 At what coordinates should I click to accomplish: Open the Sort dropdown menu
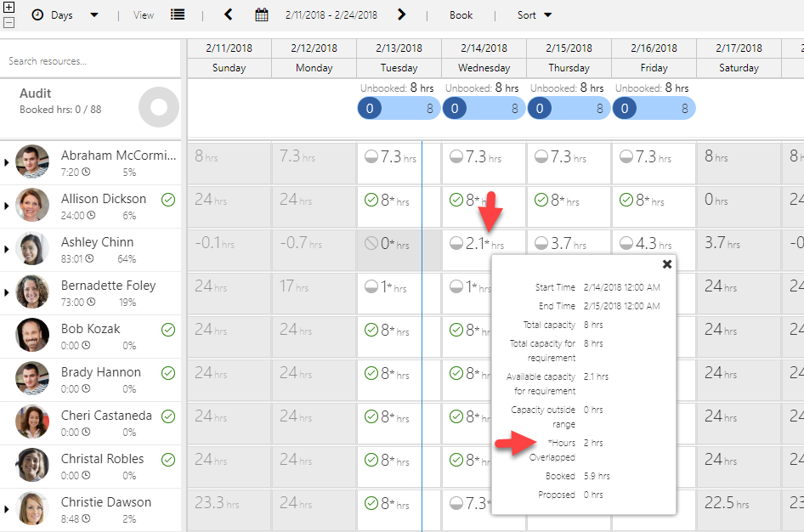coord(535,15)
